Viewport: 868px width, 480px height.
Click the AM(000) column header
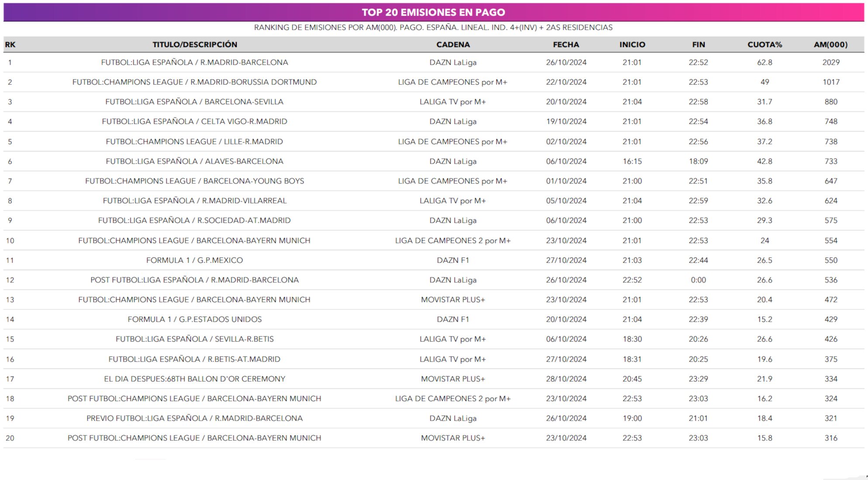click(x=830, y=45)
